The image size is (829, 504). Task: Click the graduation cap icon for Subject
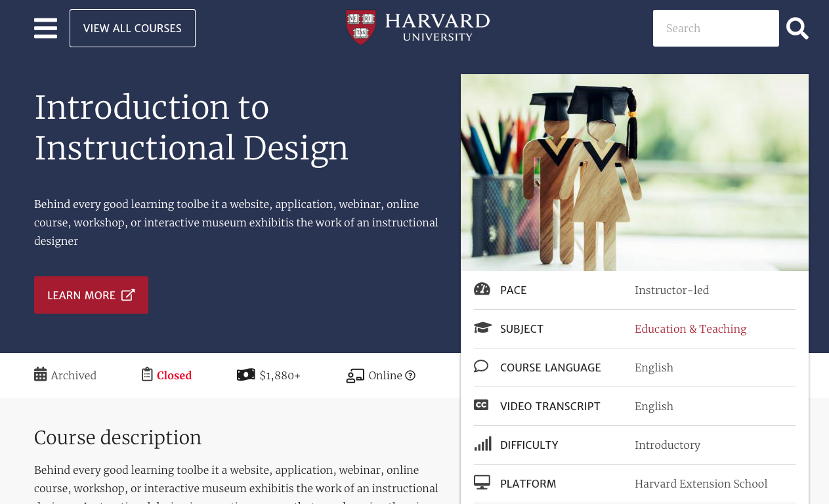pyautogui.click(x=482, y=327)
